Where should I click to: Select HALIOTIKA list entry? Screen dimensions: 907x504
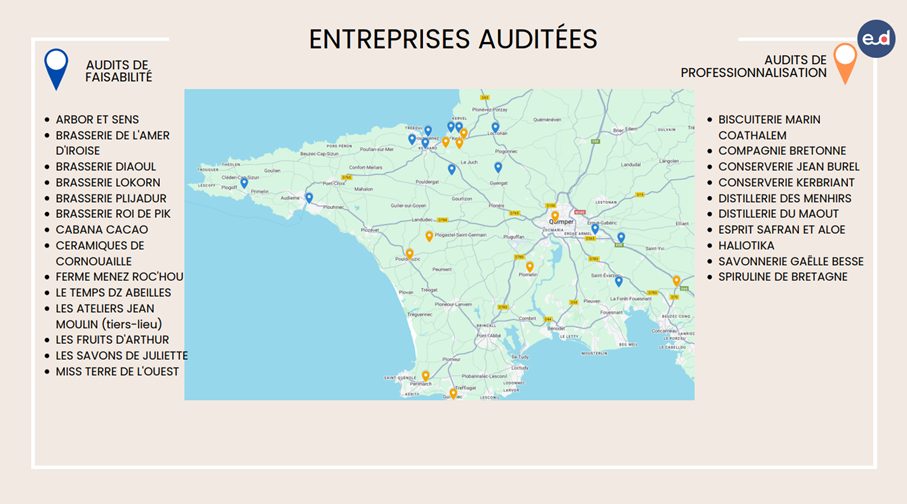coord(746,245)
